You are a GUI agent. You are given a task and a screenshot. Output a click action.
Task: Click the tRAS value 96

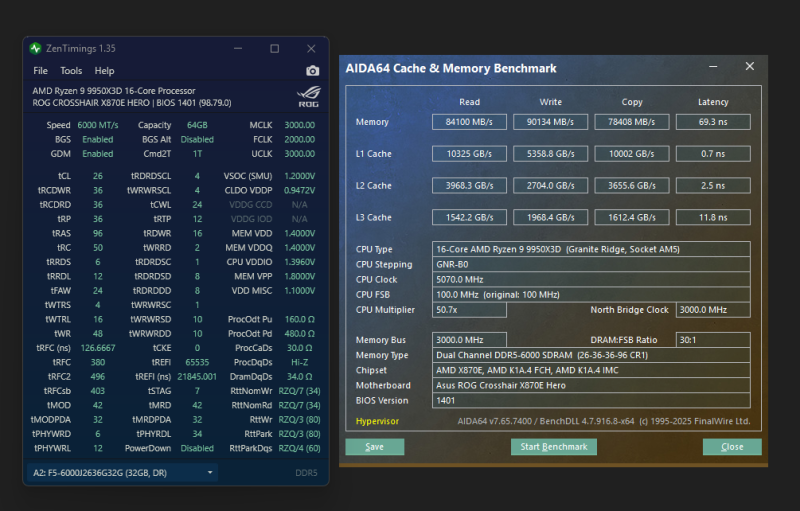[x=97, y=233]
